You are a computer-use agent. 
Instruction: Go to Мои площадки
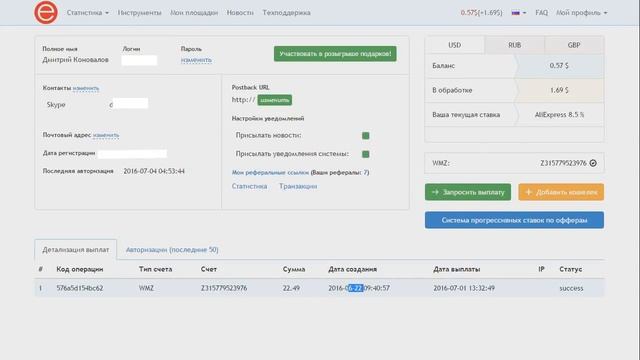point(194,13)
